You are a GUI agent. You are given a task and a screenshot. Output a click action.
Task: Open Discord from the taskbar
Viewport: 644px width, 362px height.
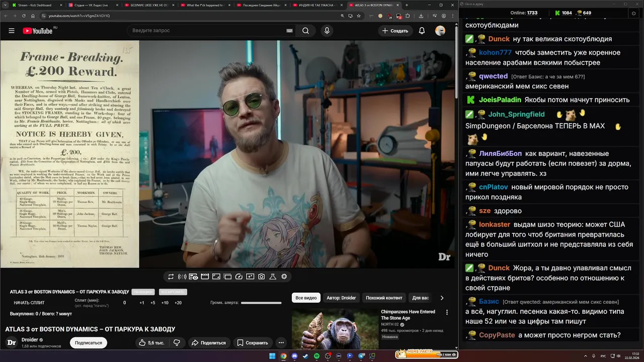(x=294, y=356)
